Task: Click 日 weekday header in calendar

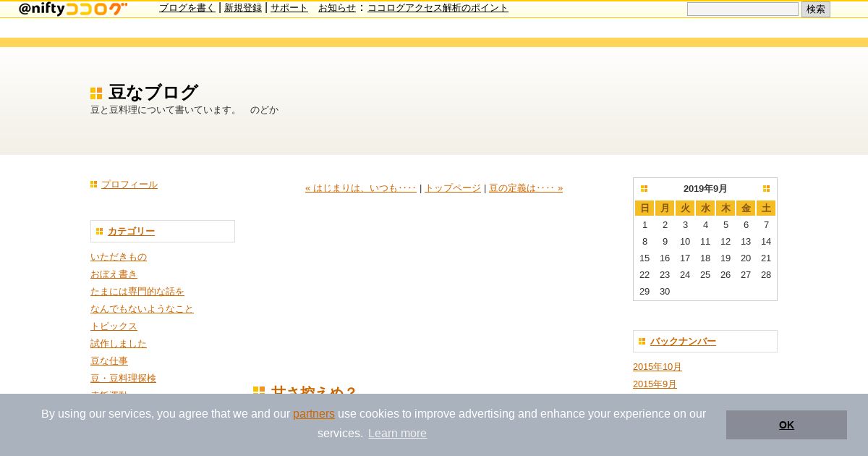Action: pyautogui.click(x=644, y=208)
